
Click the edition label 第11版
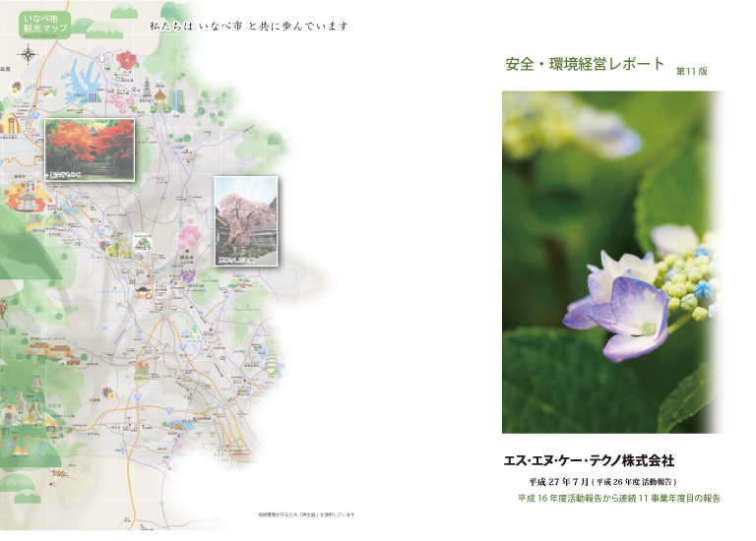tap(691, 71)
